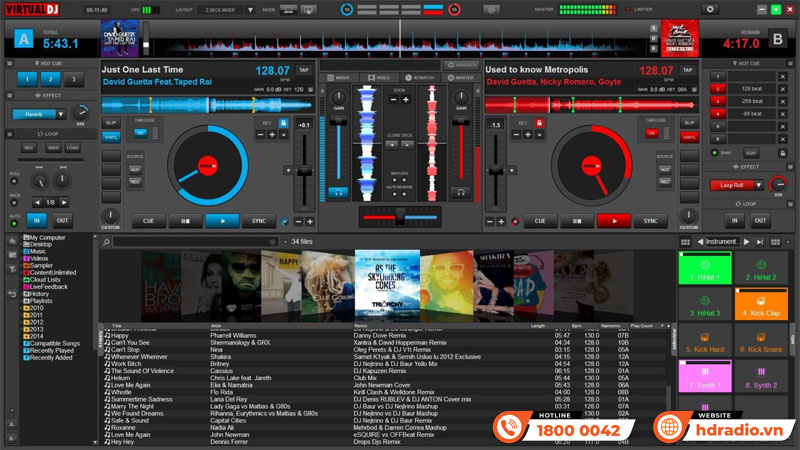Click deck B key lock icon
Image resolution: width=800 pixels, height=450 pixels.
point(539,123)
